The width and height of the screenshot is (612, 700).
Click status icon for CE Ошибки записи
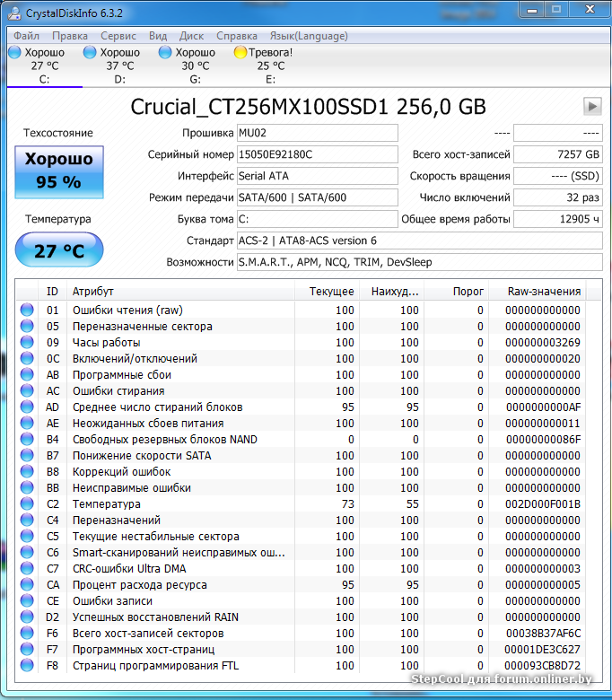[x=27, y=600]
